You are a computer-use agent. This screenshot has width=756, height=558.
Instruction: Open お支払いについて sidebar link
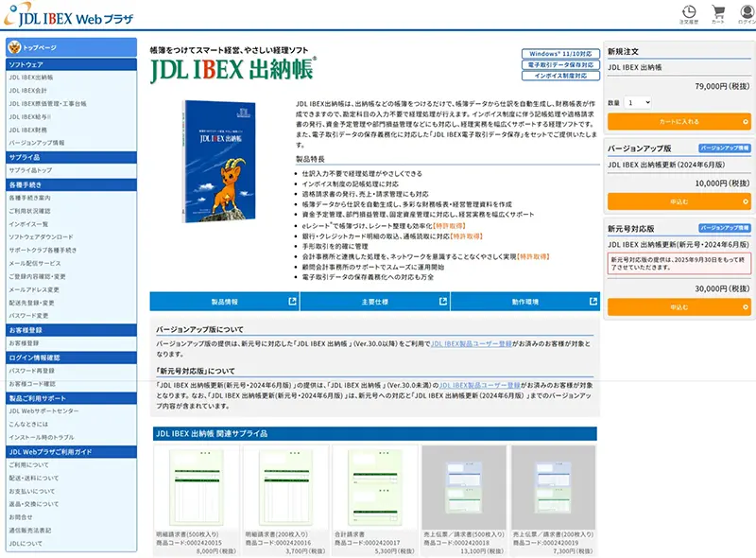[x=32, y=491]
